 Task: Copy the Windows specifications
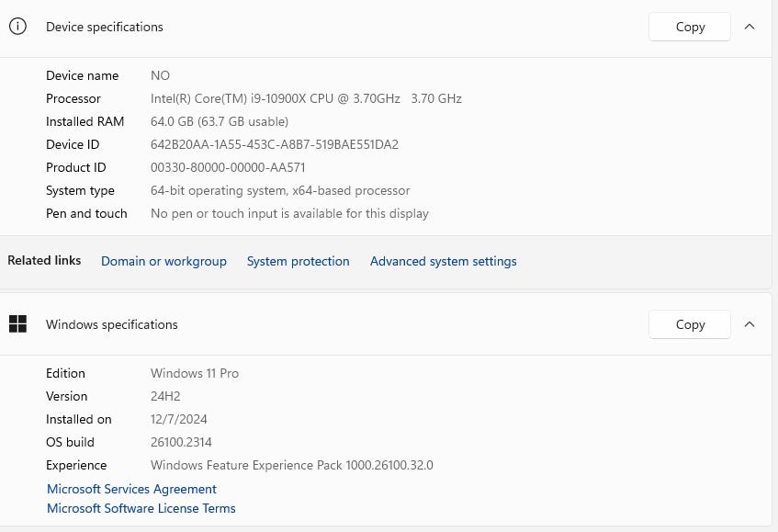click(x=690, y=323)
